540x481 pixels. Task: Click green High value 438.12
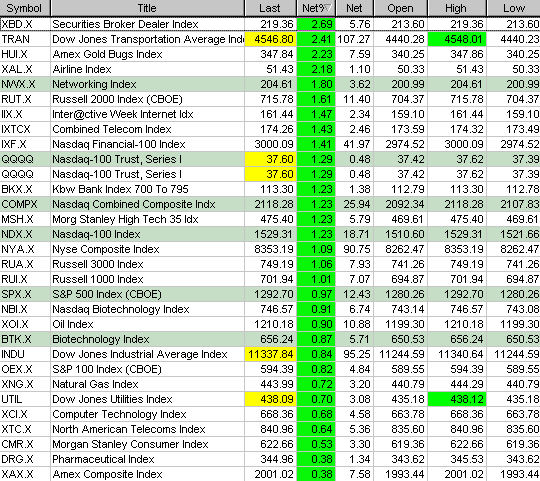[x=457, y=399]
